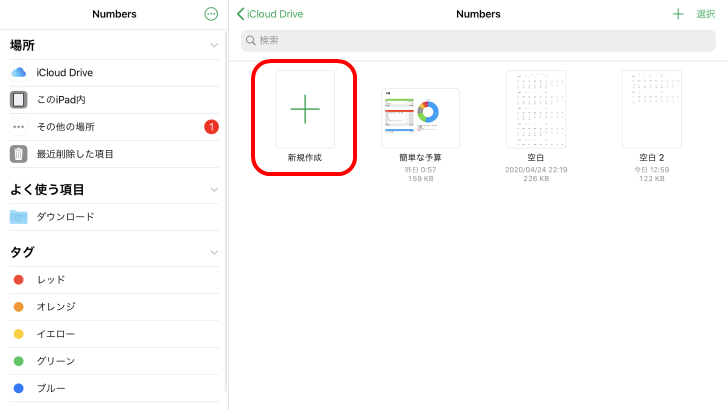The height and width of the screenshot is (410, 728).
Task: Select the yellow tag color dot
Action: tap(19, 334)
